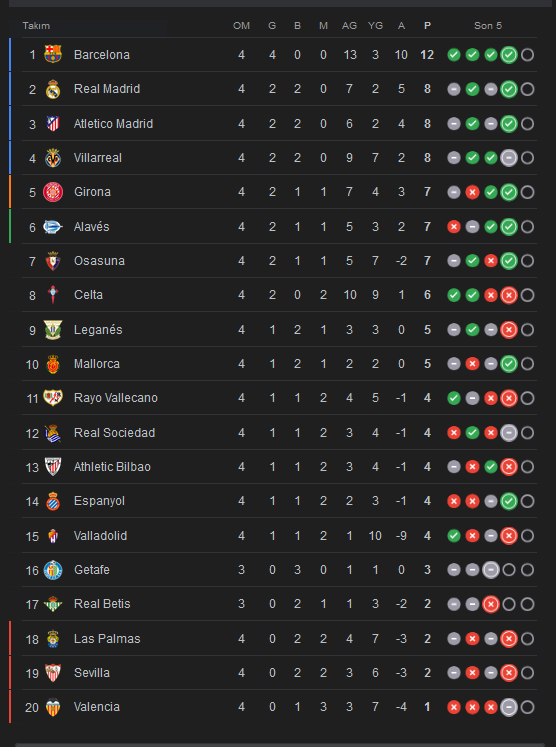556x747 pixels.
Task: Click the Barcelona club crest
Action: pyautogui.click(x=53, y=54)
